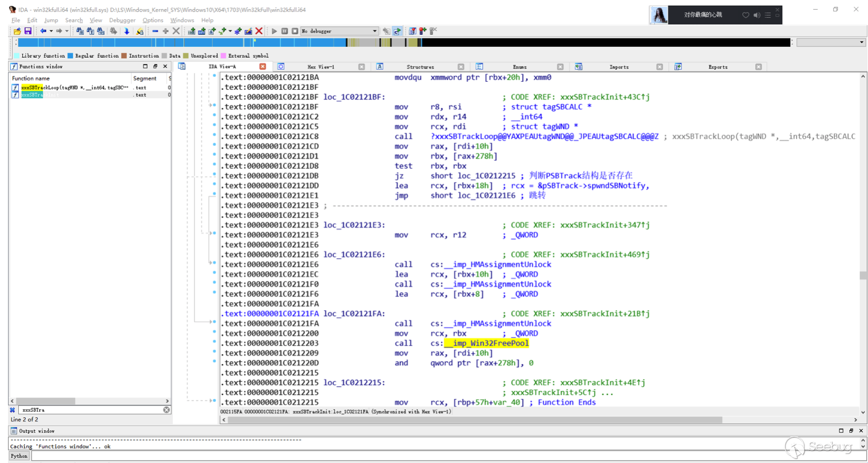The width and height of the screenshot is (868, 463).
Task: Toggle the heart favorite on music widget
Action: coord(746,15)
